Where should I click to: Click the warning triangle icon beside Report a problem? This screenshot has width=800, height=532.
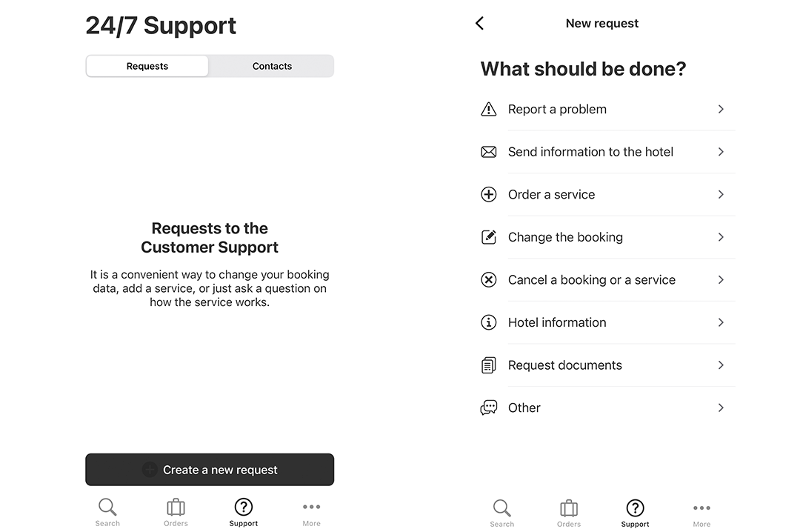pyautogui.click(x=488, y=109)
